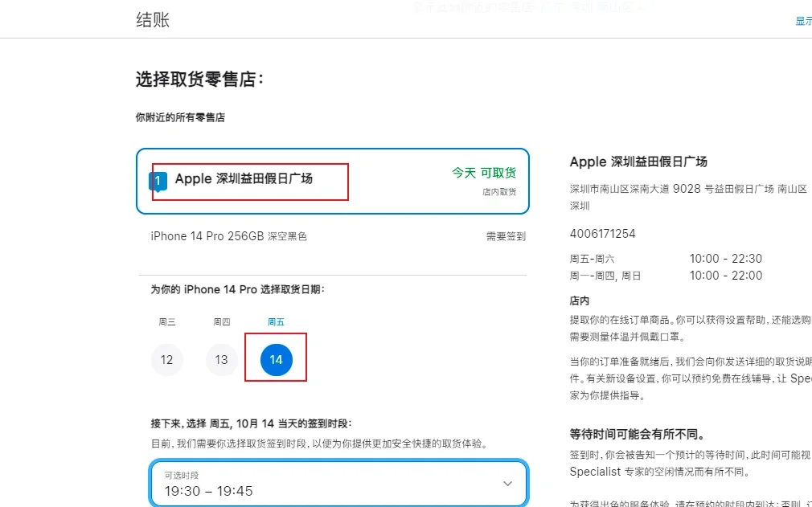Open the 可选时段 time slot dropdown
This screenshot has height=507, width=812.
click(338, 484)
